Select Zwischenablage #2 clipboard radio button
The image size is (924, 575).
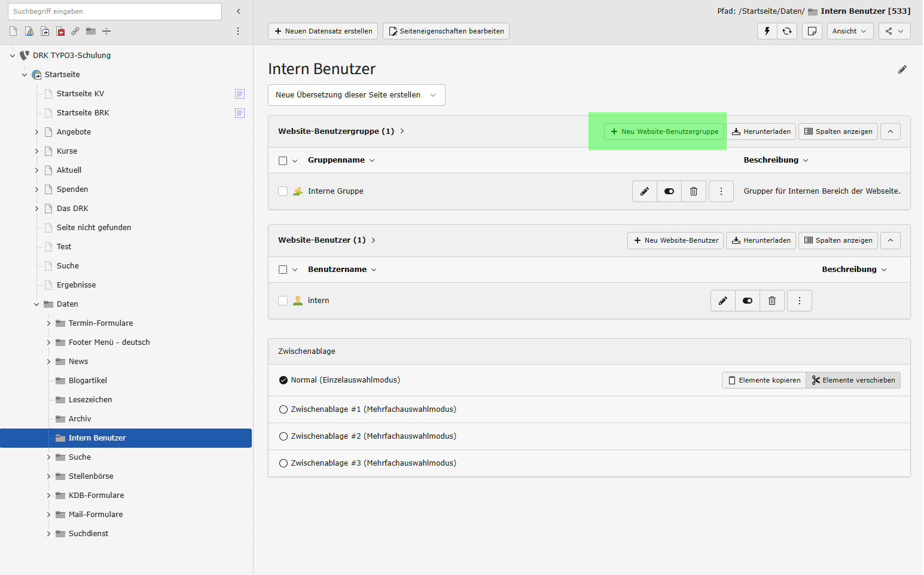(x=283, y=436)
